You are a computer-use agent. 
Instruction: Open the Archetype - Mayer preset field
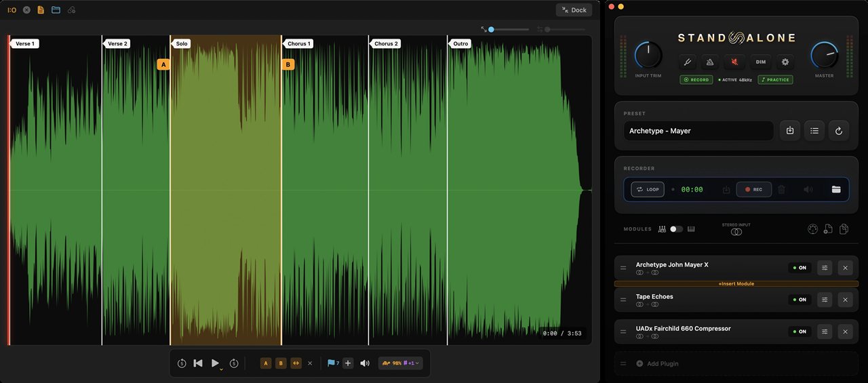[698, 131]
